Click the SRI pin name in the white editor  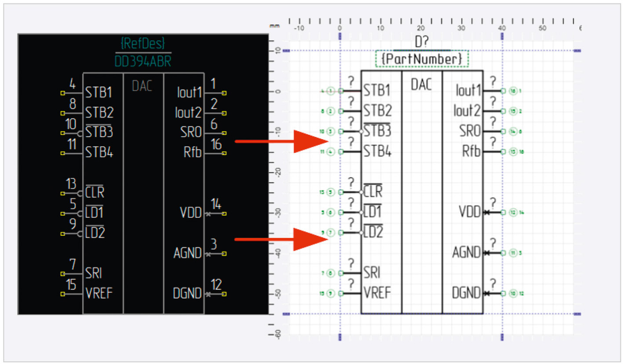click(x=372, y=273)
